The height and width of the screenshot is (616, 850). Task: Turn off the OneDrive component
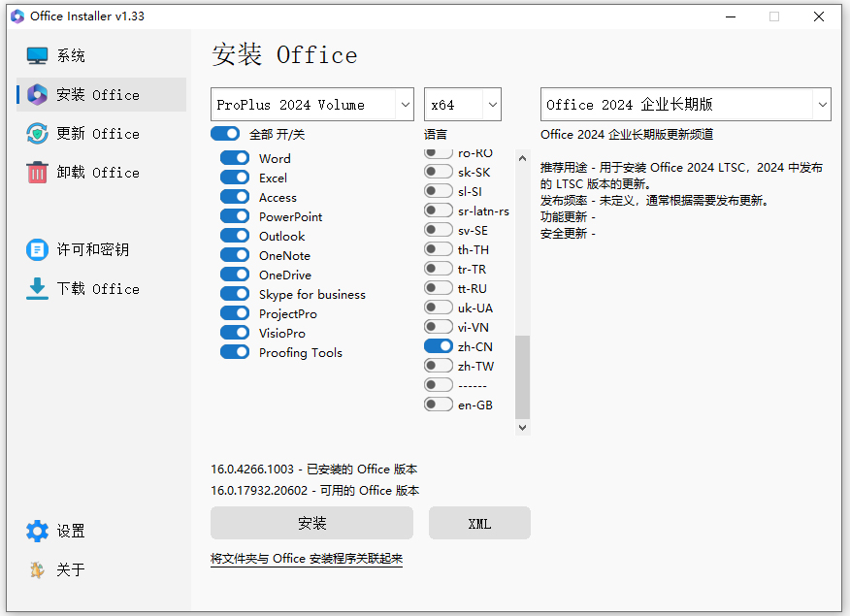tap(234, 275)
